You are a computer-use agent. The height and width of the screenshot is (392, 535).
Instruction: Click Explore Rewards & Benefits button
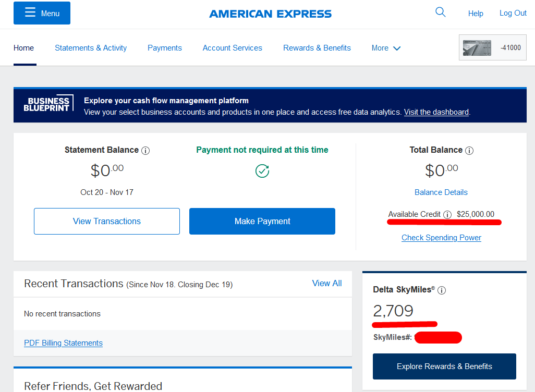tap(444, 366)
